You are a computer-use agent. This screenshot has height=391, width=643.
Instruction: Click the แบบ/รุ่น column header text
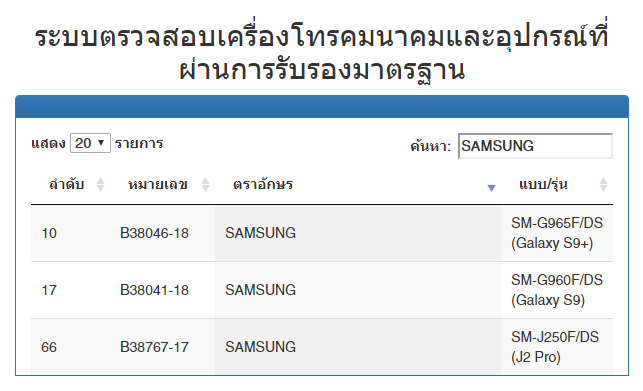coord(543,185)
